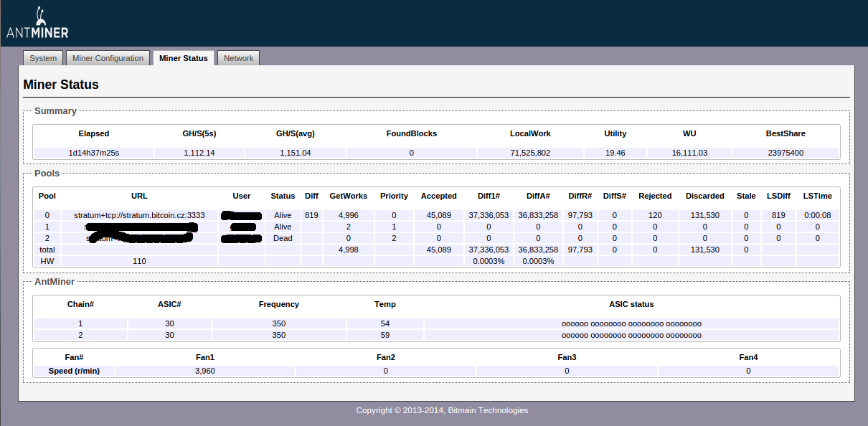Image resolution: width=868 pixels, height=426 pixels.
Task: Click the ASIC status column header
Action: coord(631,304)
